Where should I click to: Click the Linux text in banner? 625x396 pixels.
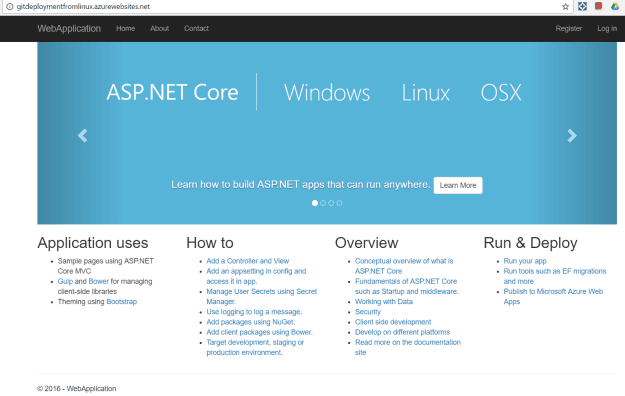pos(425,93)
